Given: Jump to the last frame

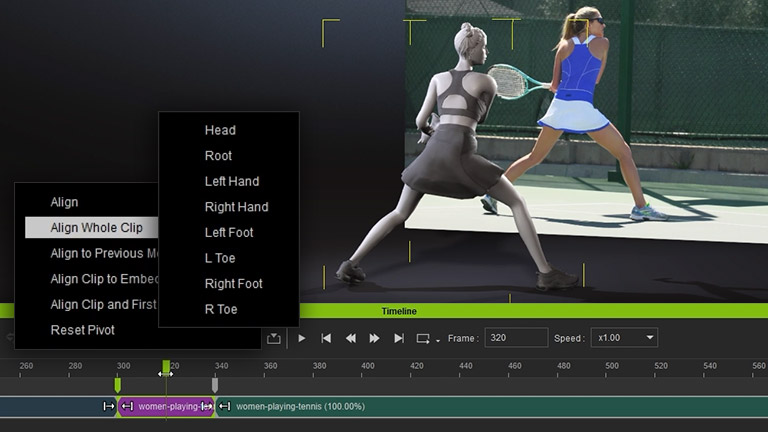Looking at the screenshot, I should coord(399,338).
